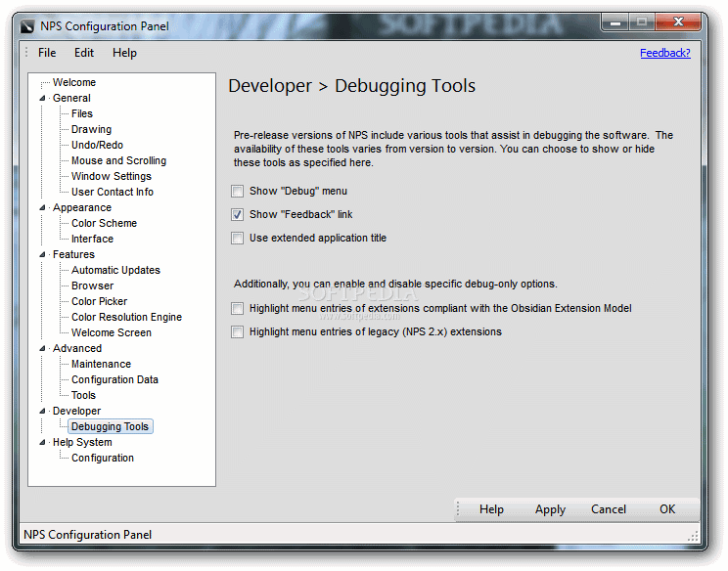Collapse the Help System tree node

click(42, 443)
